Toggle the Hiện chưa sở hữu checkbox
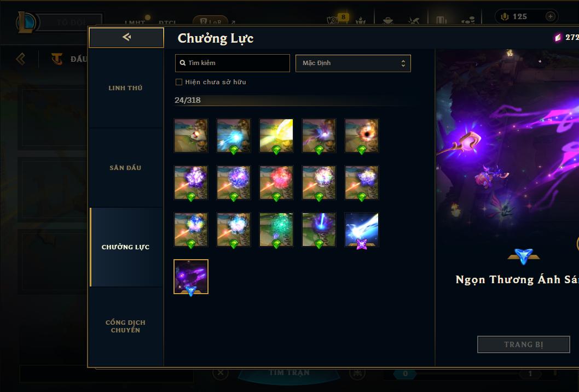The width and height of the screenshot is (579, 392). [179, 82]
